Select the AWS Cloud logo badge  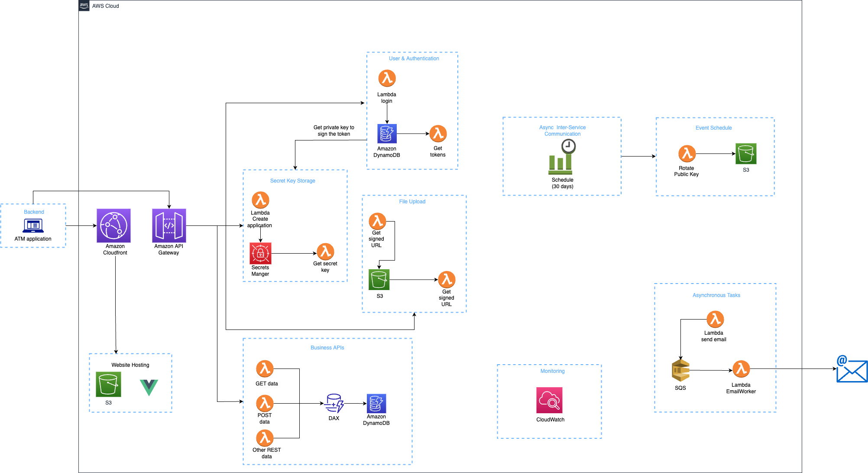pyautogui.click(x=84, y=6)
